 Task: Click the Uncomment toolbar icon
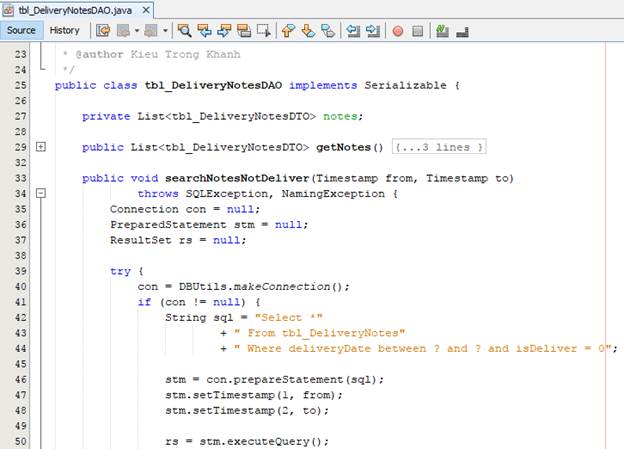[462, 31]
